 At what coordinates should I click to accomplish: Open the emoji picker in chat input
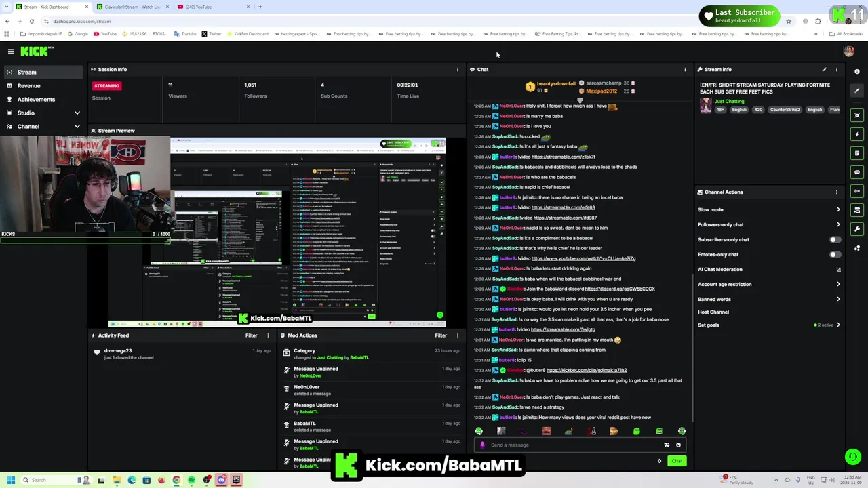pos(678,445)
